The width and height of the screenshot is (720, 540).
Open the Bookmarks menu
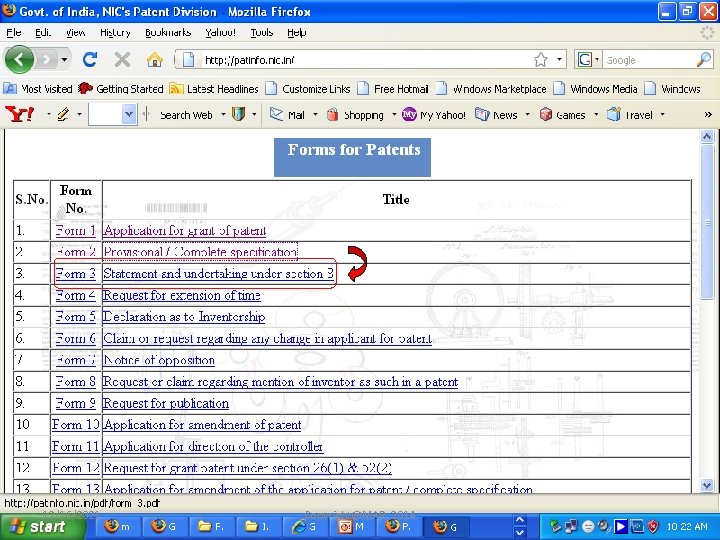pos(168,33)
